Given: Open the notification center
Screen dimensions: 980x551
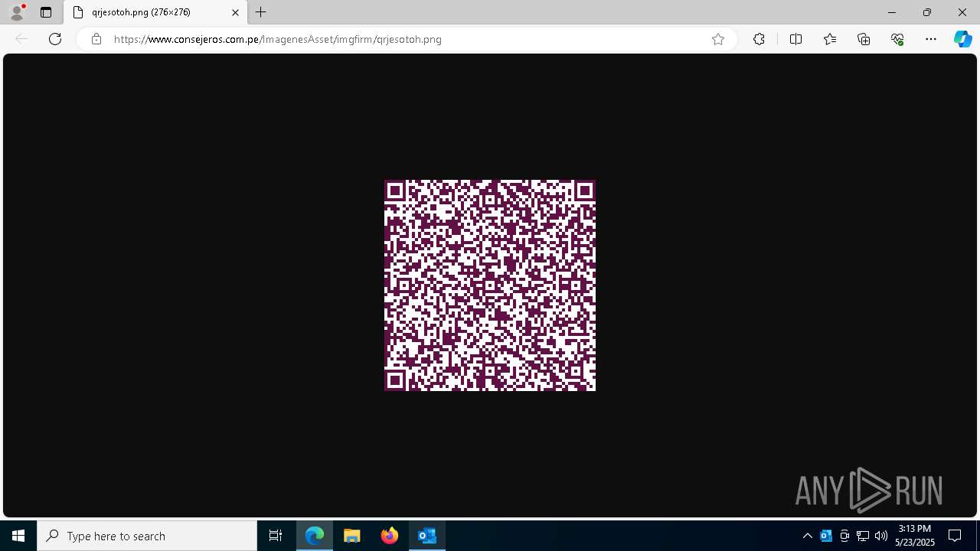Looking at the screenshot, I should click(955, 536).
